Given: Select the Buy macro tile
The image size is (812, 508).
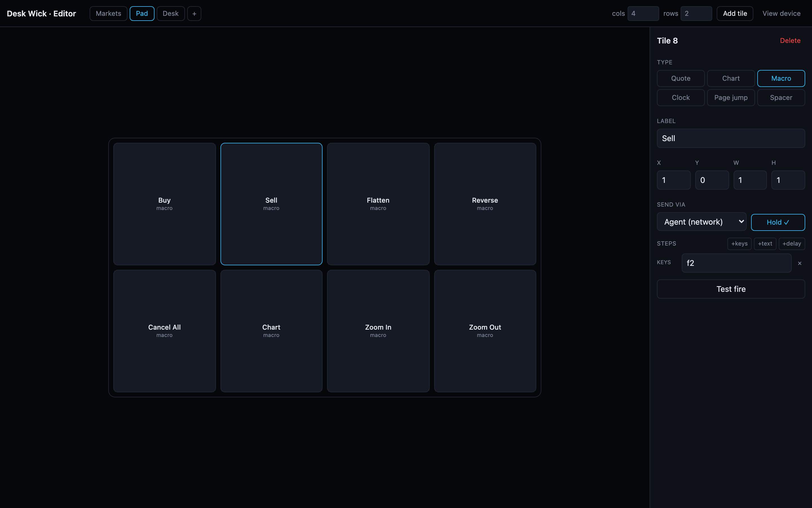Looking at the screenshot, I should tap(164, 204).
